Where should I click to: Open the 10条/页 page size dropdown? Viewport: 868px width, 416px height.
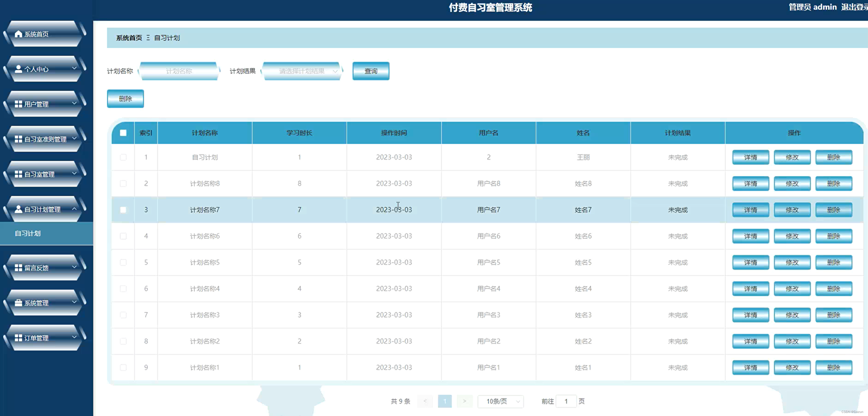(501, 401)
